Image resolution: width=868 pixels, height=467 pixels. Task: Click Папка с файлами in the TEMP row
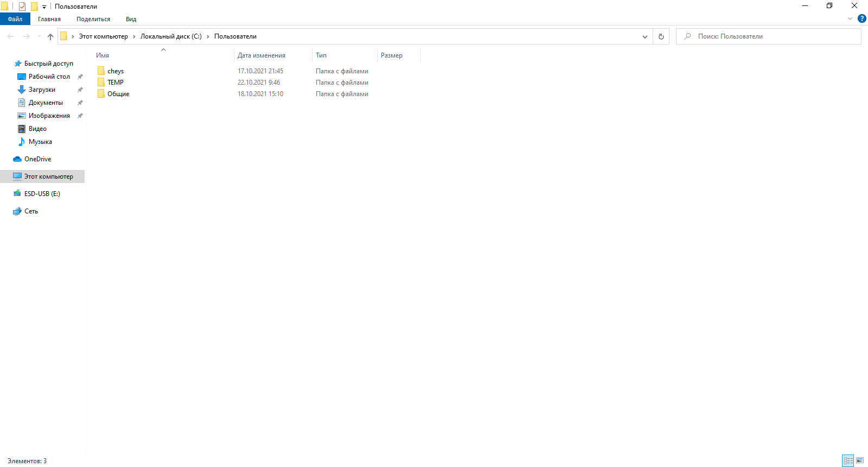[x=342, y=83]
